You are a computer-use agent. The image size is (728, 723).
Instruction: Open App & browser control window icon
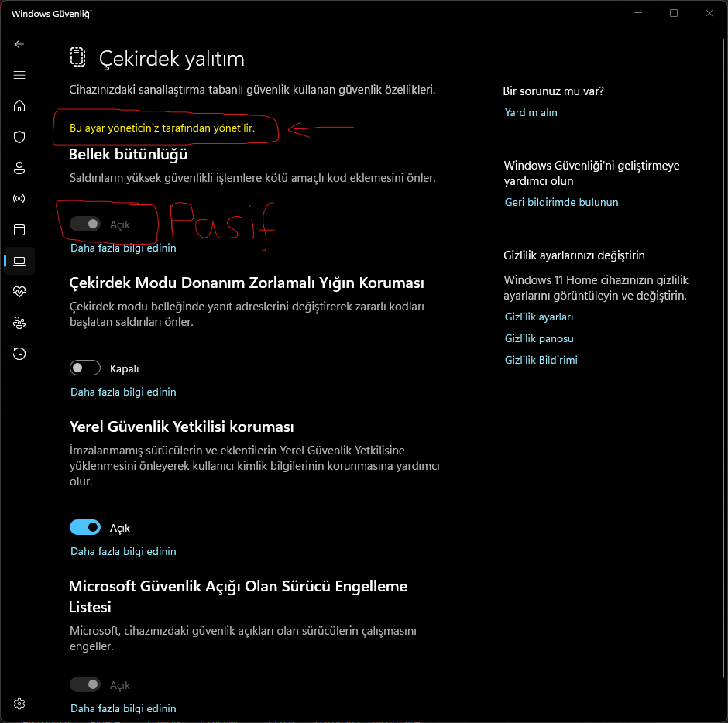pyautogui.click(x=19, y=230)
